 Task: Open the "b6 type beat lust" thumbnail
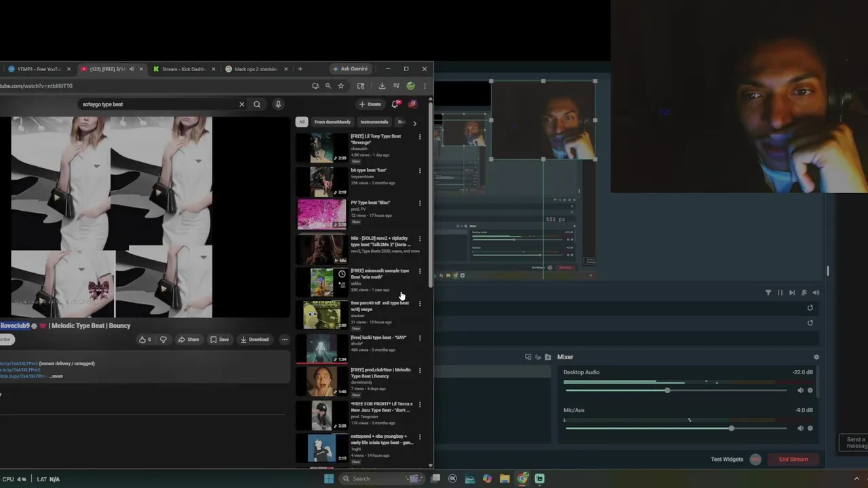point(321,182)
